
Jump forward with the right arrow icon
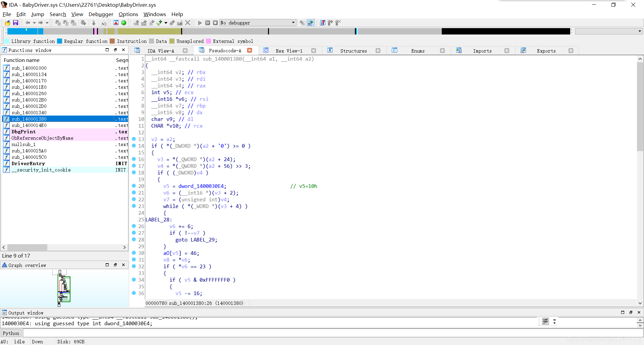pos(40,23)
